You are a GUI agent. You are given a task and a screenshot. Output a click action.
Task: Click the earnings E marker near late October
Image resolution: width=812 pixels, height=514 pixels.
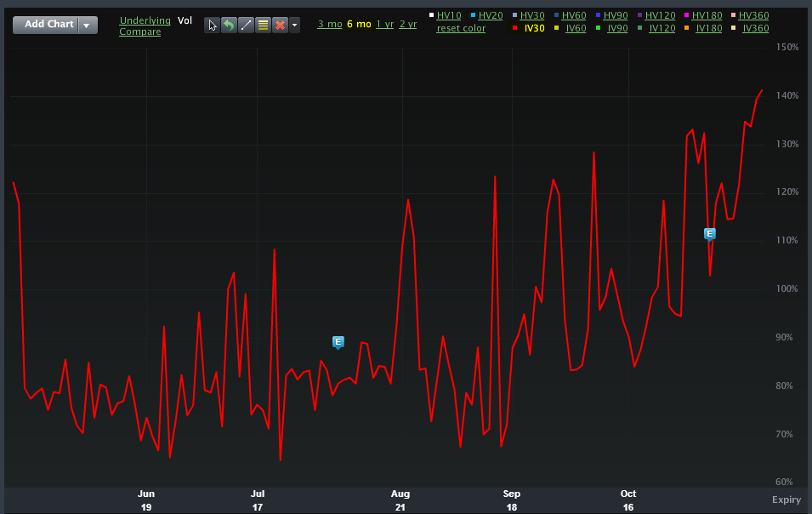710,234
